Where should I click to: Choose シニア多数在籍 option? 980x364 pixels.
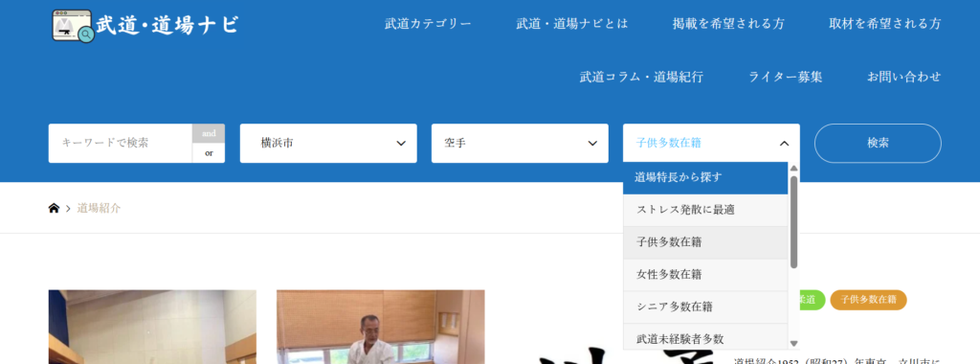coord(705,307)
